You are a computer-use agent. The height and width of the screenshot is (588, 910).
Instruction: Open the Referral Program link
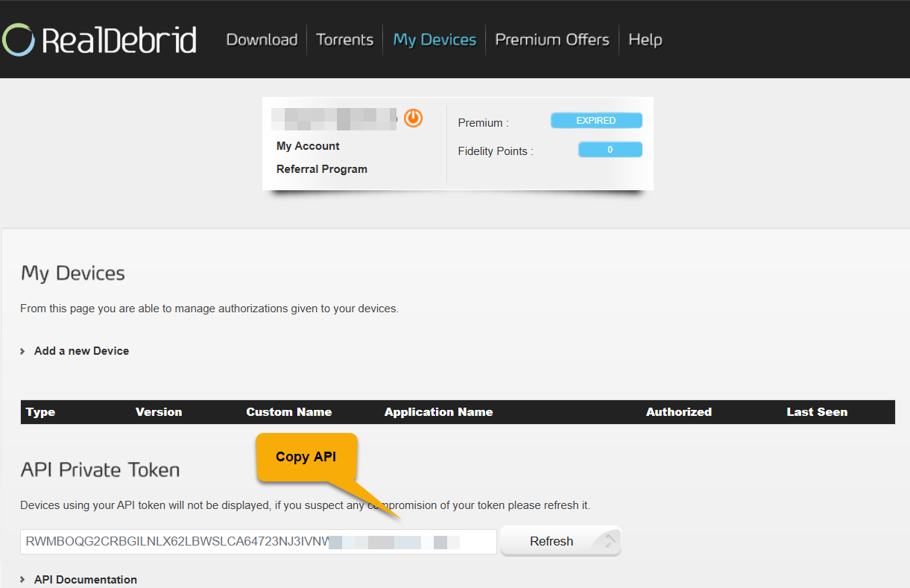pyautogui.click(x=321, y=168)
